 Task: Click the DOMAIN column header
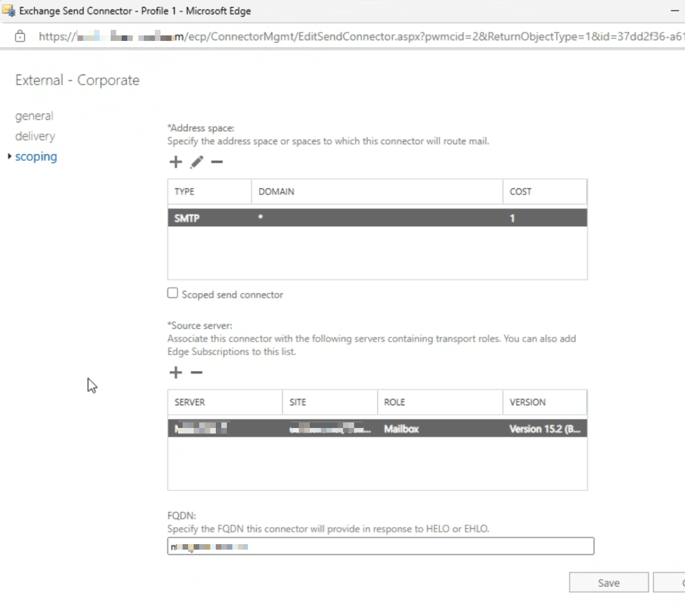point(377,191)
